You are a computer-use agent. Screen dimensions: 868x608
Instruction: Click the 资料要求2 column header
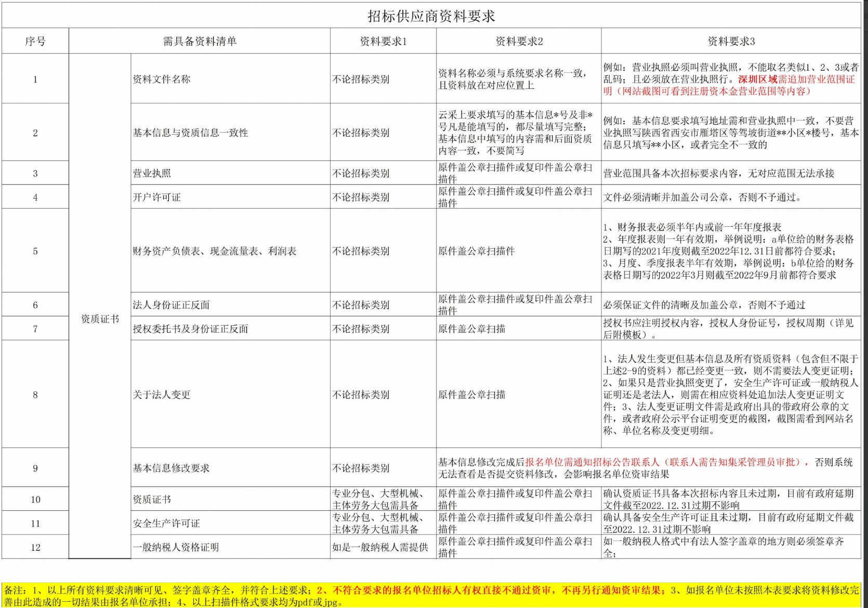[519, 41]
